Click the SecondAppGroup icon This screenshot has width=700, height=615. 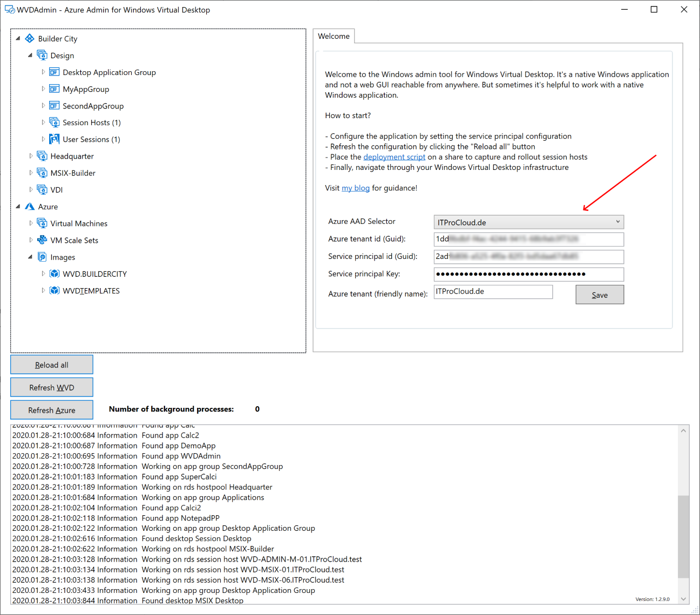(54, 106)
